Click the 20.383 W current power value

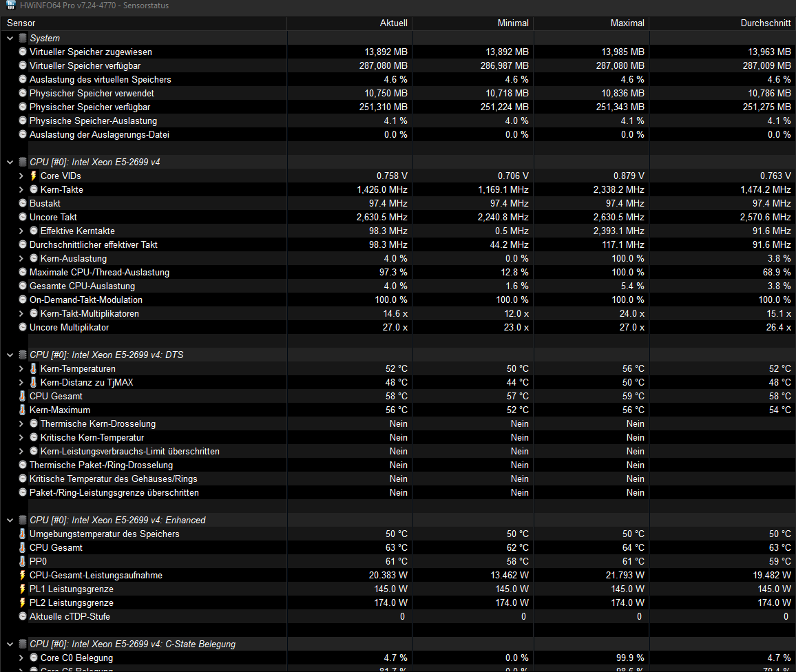(388, 575)
